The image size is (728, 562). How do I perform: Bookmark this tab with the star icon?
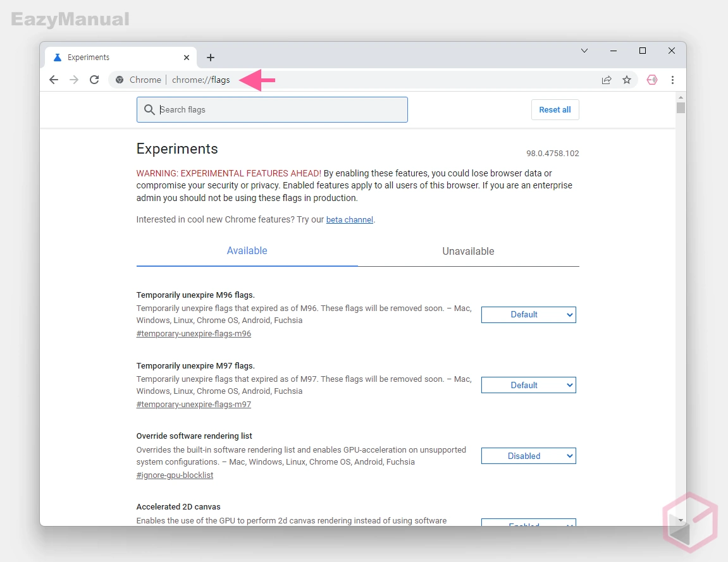(x=627, y=80)
